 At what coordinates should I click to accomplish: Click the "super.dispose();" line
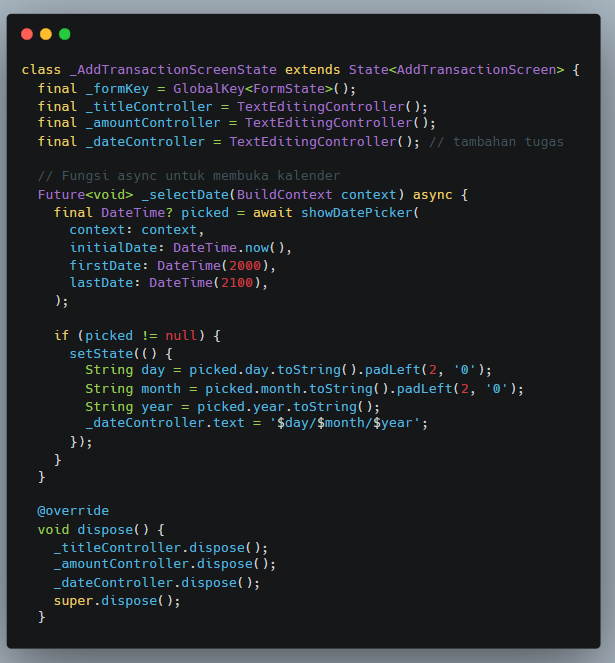(x=117, y=601)
